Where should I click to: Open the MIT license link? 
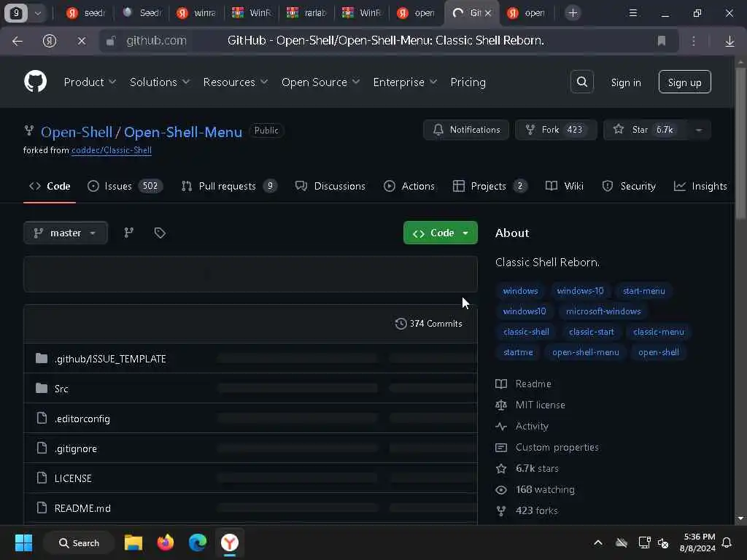coord(541,405)
